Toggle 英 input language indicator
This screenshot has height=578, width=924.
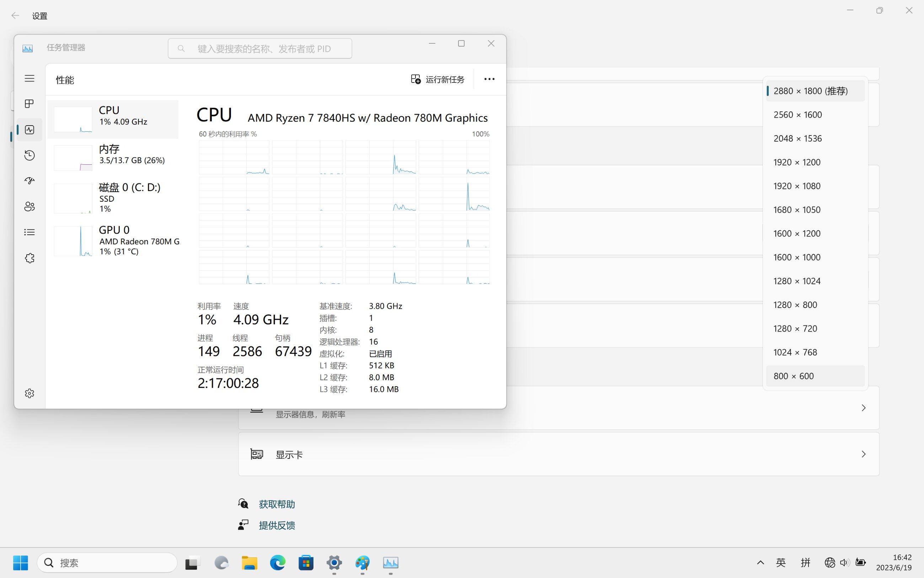[781, 562]
